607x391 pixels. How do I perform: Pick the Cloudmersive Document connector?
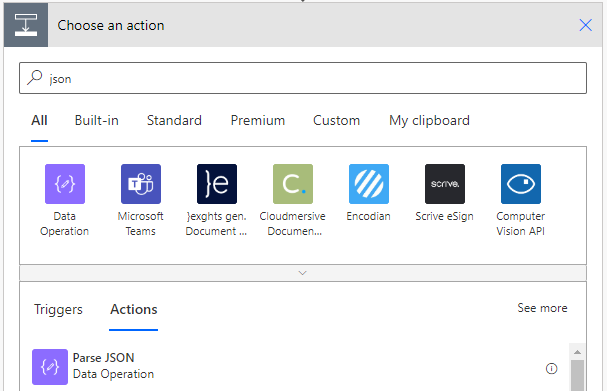[x=293, y=184]
